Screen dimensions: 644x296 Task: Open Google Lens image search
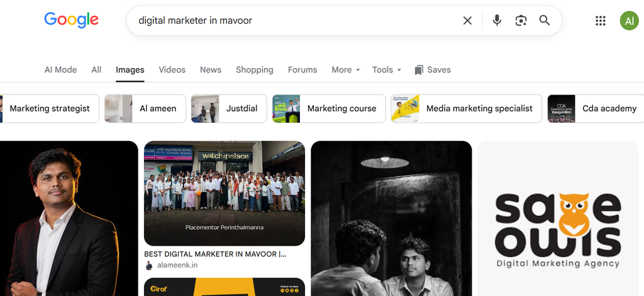tap(521, 21)
